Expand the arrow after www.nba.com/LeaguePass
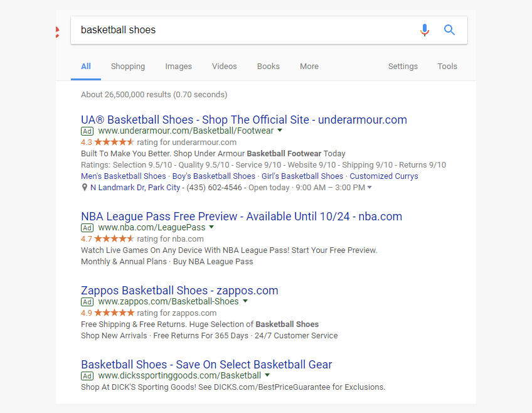Viewport: 532px width, 413px height. click(x=211, y=227)
